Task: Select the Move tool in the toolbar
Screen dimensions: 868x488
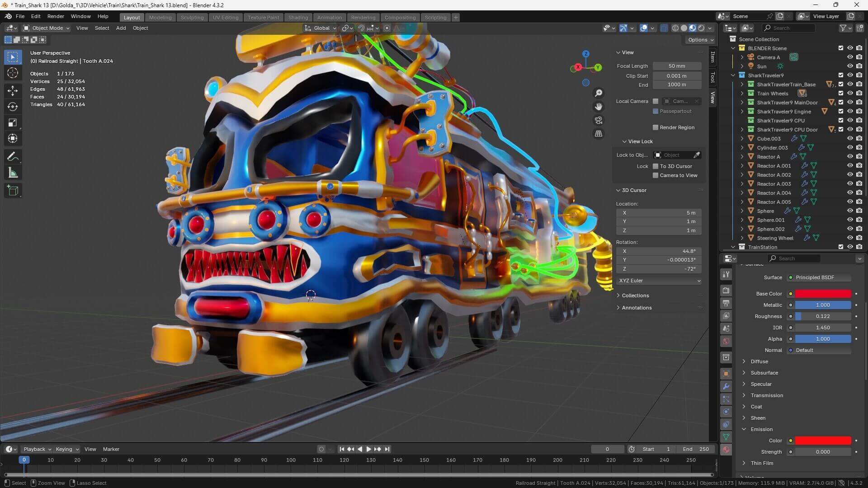Action: [x=13, y=91]
